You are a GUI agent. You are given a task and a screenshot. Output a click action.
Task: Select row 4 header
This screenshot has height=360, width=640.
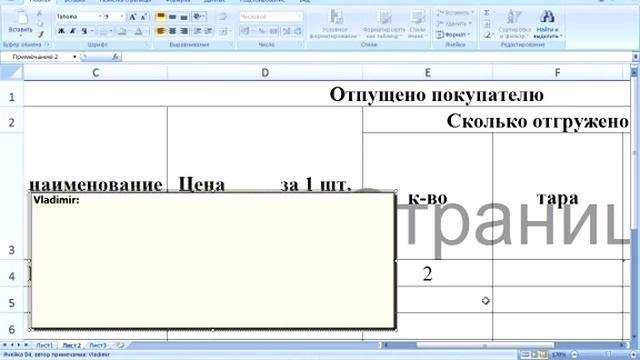tap(11, 276)
